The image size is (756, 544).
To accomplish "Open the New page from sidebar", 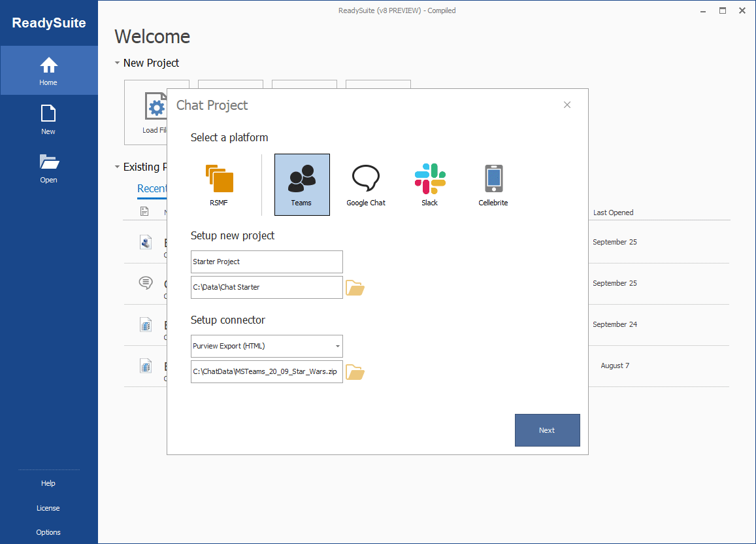I will pyautogui.click(x=48, y=120).
